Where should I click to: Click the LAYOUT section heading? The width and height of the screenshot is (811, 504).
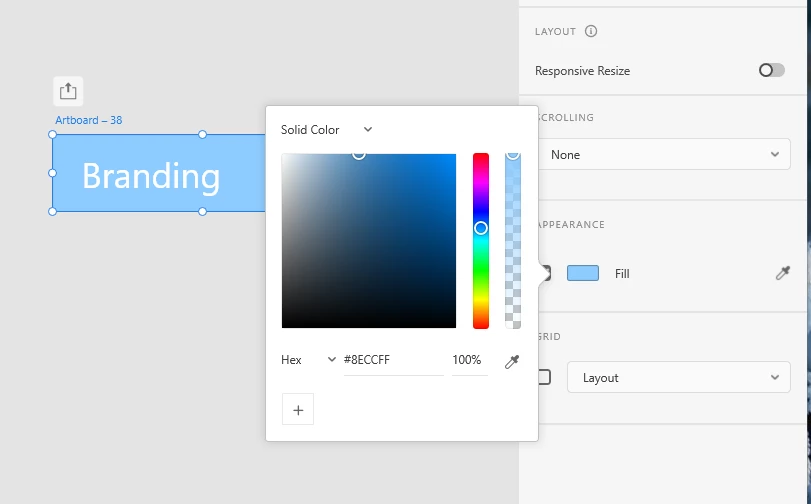click(x=555, y=32)
